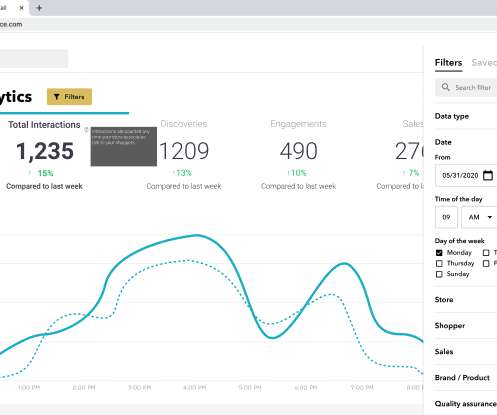
Task: Click the 1,235 total interactions value
Action: click(45, 151)
